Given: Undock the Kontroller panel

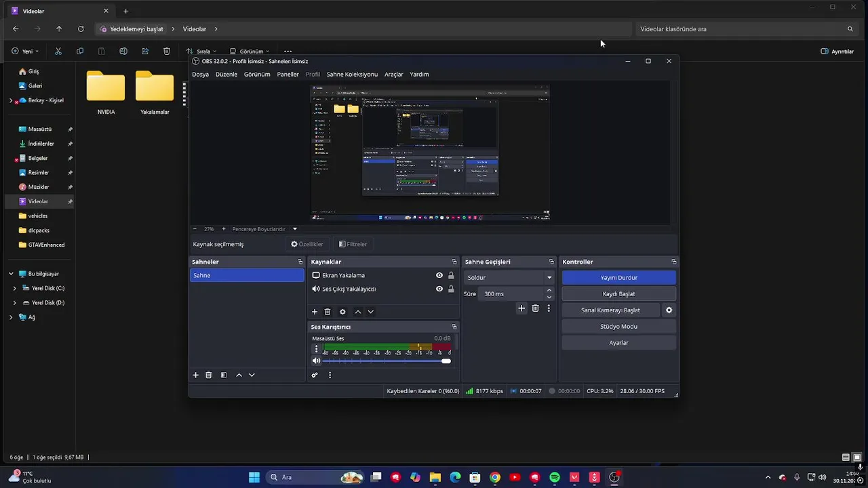Looking at the screenshot, I should tap(673, 262).
